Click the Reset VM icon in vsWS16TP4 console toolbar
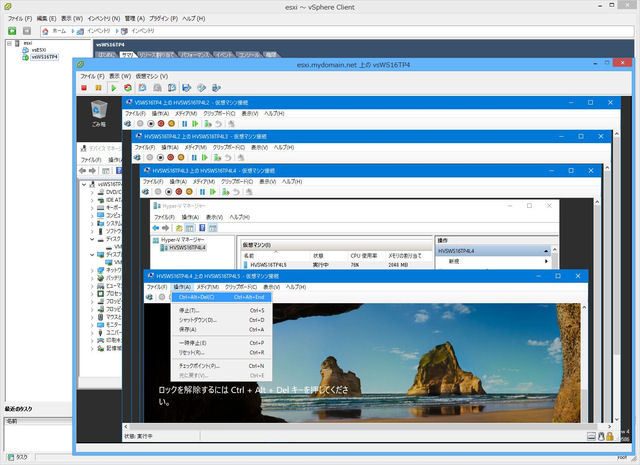The width and height of the screenshot is (640, 465). [128, 88]
